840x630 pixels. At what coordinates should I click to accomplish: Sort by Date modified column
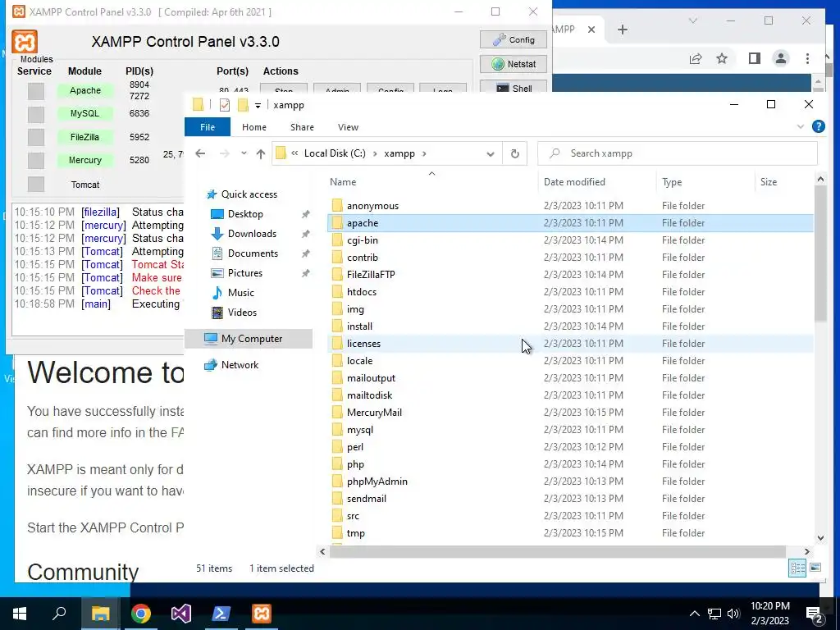tap(597, 182)
